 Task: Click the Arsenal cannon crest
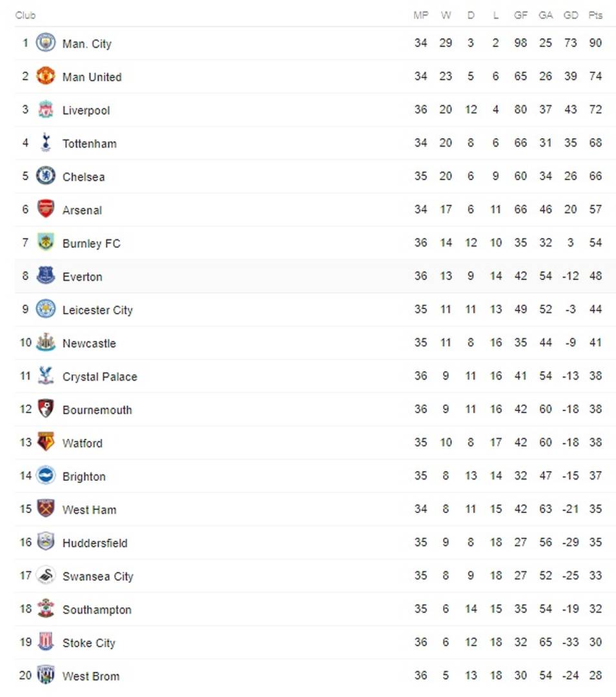click(45, 209)
